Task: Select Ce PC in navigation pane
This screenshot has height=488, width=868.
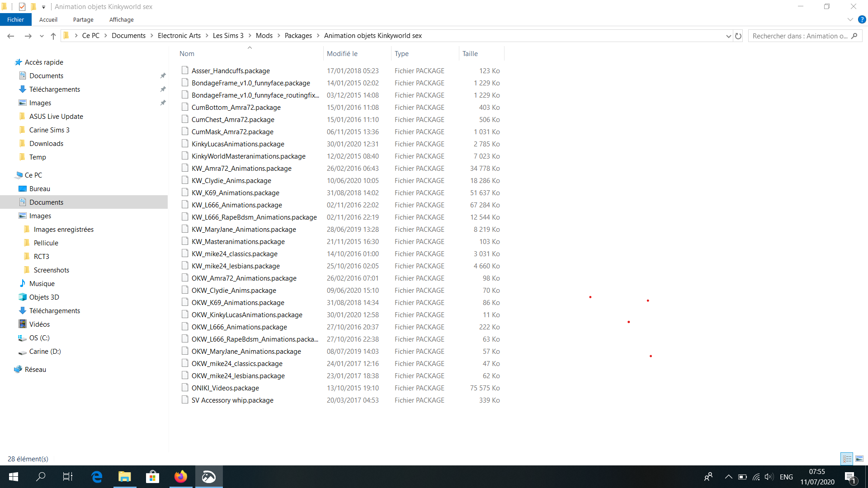Action: point(33,175)
